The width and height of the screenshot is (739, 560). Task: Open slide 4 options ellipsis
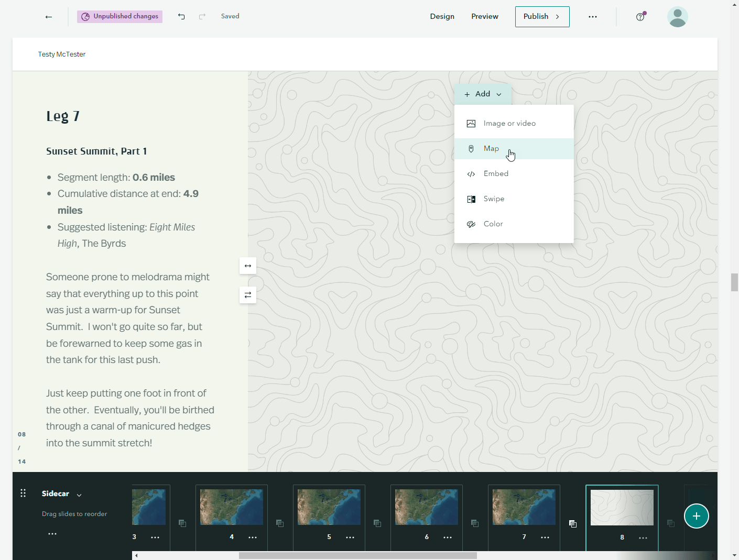tap(253, 536)
